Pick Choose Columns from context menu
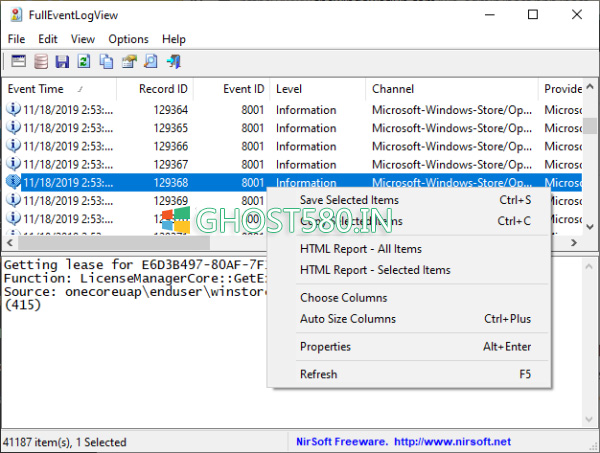Viewport: 600px width, 453px height. (409, 298)
